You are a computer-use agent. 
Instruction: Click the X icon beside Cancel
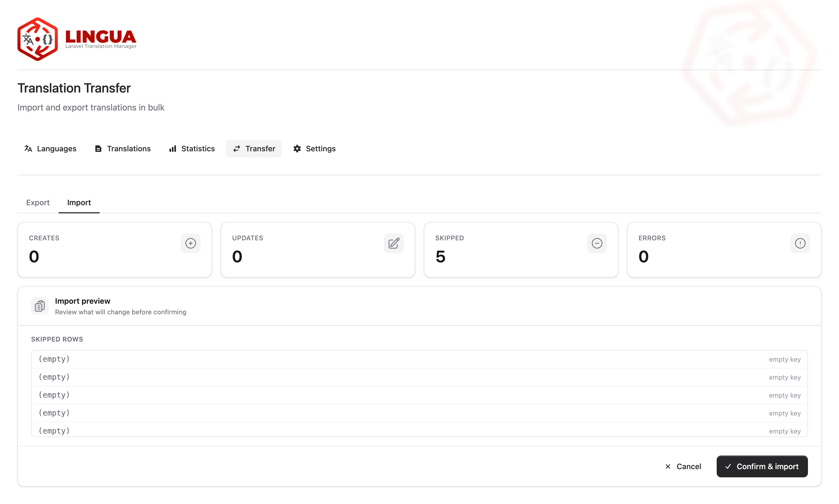tap(668, 466)
